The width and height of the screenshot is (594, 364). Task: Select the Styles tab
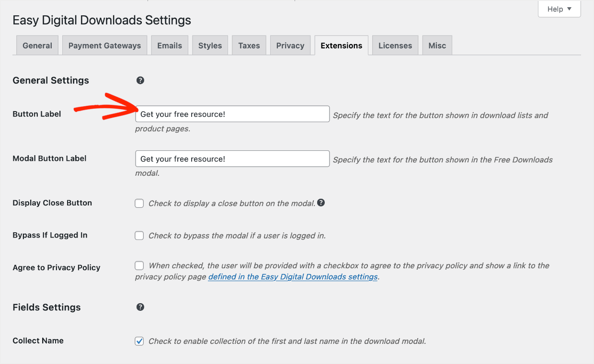(210, 45)
